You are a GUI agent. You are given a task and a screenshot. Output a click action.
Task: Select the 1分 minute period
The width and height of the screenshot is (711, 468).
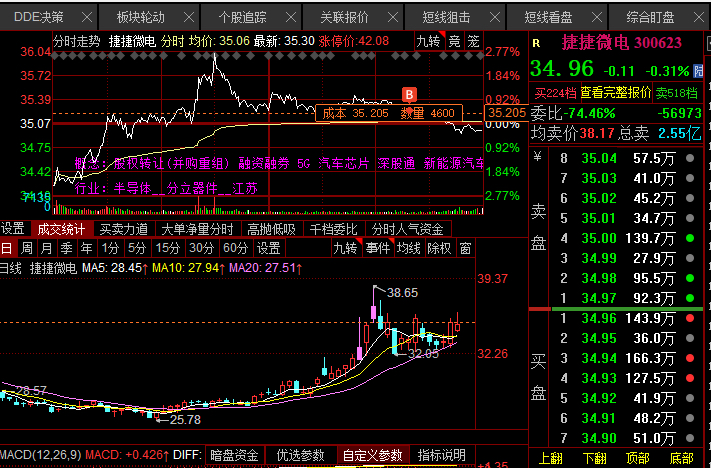pos(110,249)
